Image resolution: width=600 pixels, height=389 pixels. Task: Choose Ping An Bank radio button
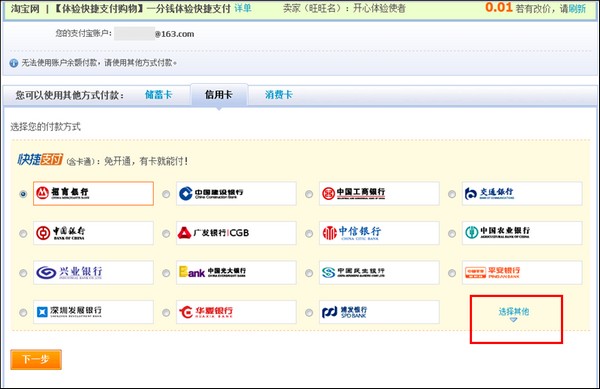pyautogui.click(x=452, y=273)
